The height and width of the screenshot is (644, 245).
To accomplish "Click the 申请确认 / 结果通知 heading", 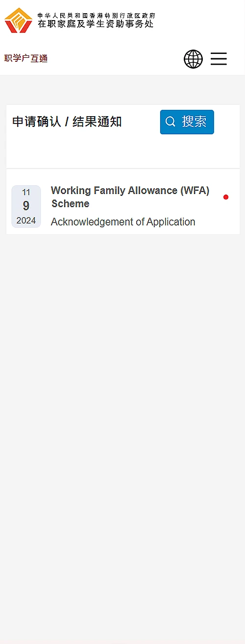I will pyautogui.click(x=67, y=122).
